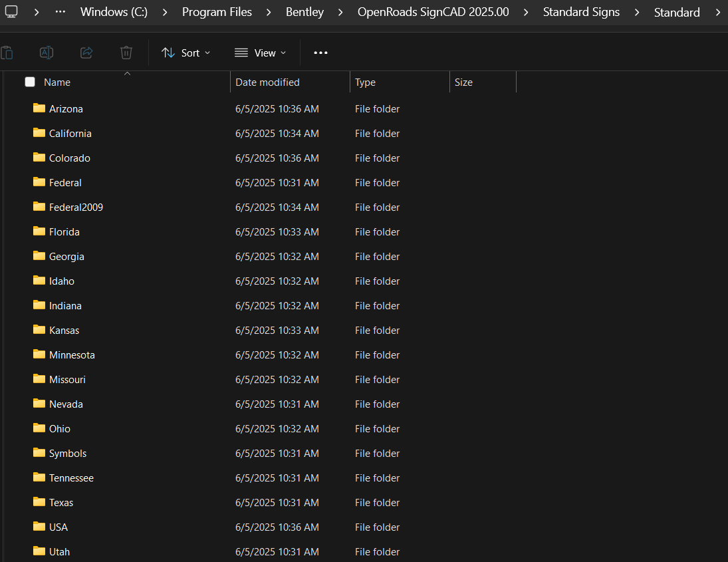
Task: Go to Windows (C:) in address bar
Action: 114,12
